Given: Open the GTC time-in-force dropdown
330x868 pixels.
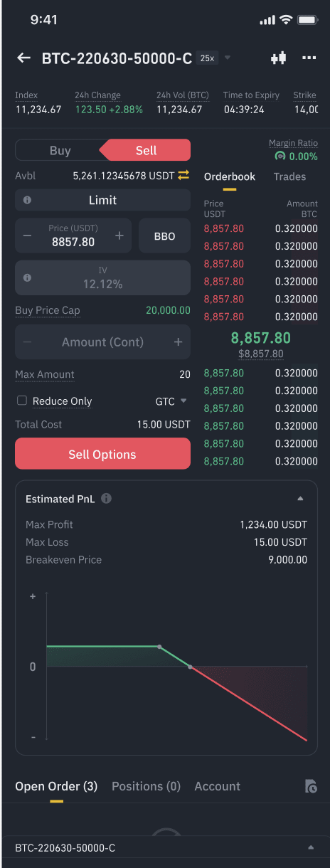Looking at the screenshot, I should 171,401.
